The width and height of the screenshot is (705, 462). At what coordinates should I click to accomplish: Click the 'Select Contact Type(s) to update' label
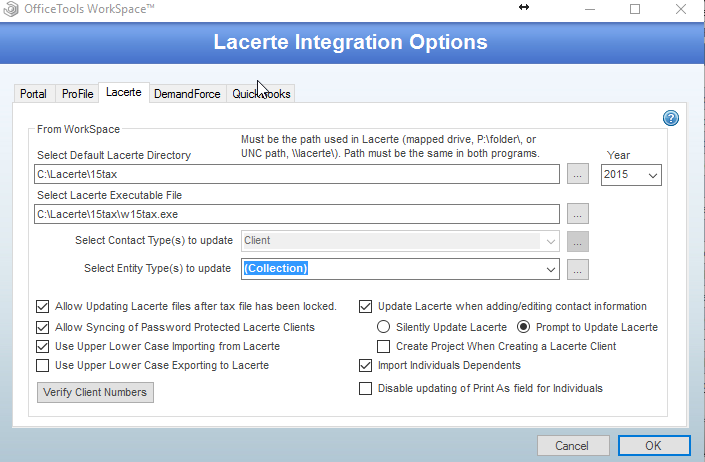pos(154,240)
